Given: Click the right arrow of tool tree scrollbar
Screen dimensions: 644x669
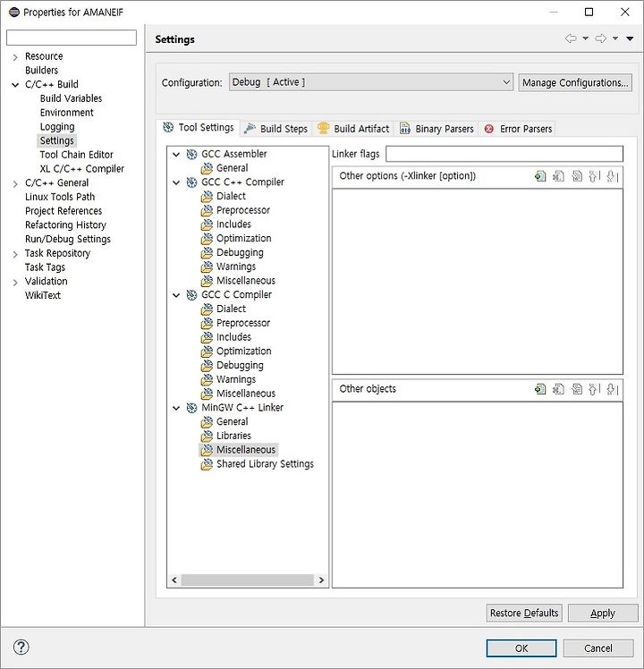Looking at the screenshot, I should pyautogui.click(x=321, y=580).
